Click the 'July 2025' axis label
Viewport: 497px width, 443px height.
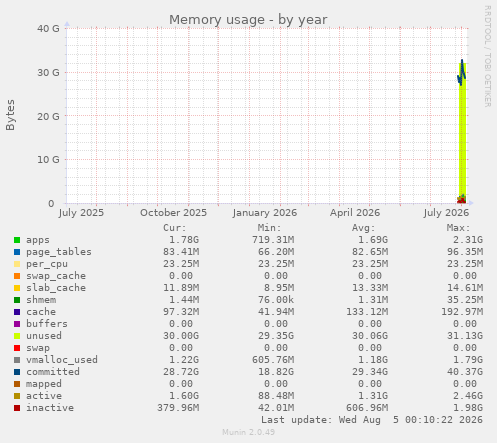point(81,213)
